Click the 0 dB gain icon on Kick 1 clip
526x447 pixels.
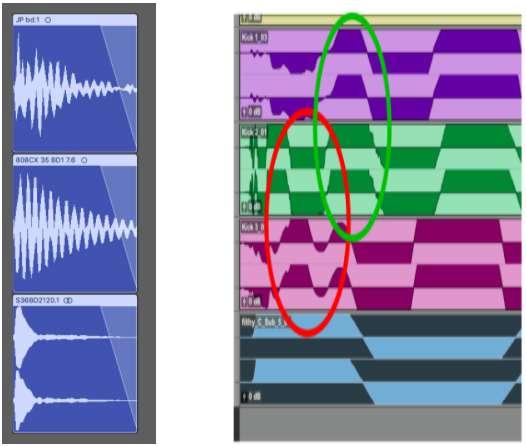(x=251, y=111)
